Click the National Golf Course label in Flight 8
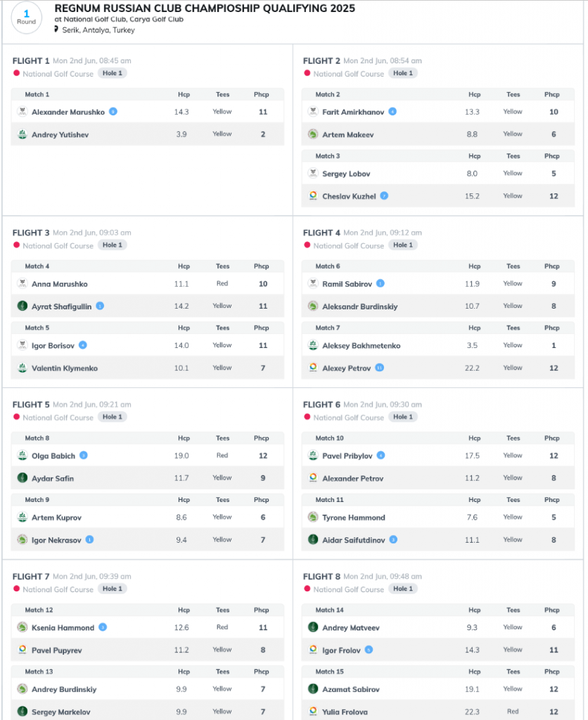This screenshot has height=720, width=588. 348,589
